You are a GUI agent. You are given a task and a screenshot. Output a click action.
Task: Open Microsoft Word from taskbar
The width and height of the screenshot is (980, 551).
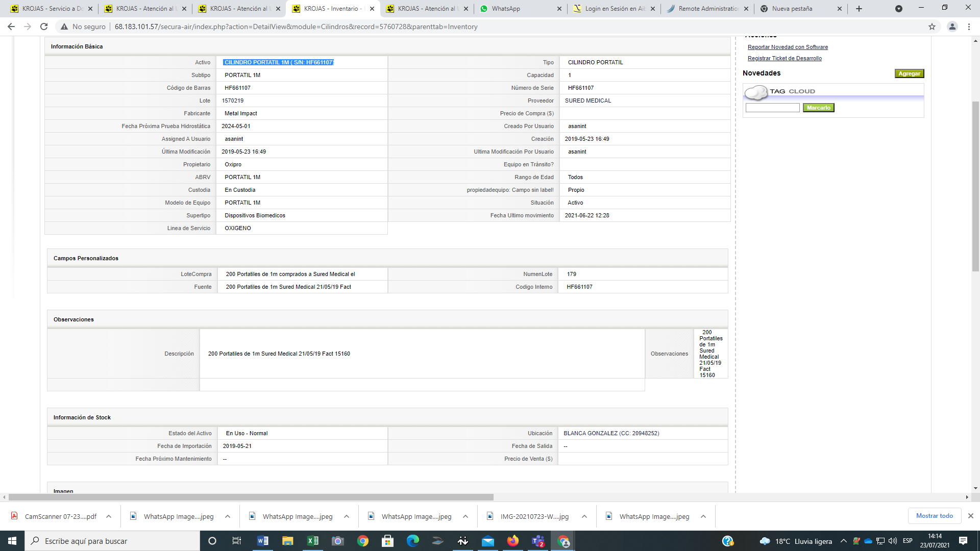(x=263, y=541)
